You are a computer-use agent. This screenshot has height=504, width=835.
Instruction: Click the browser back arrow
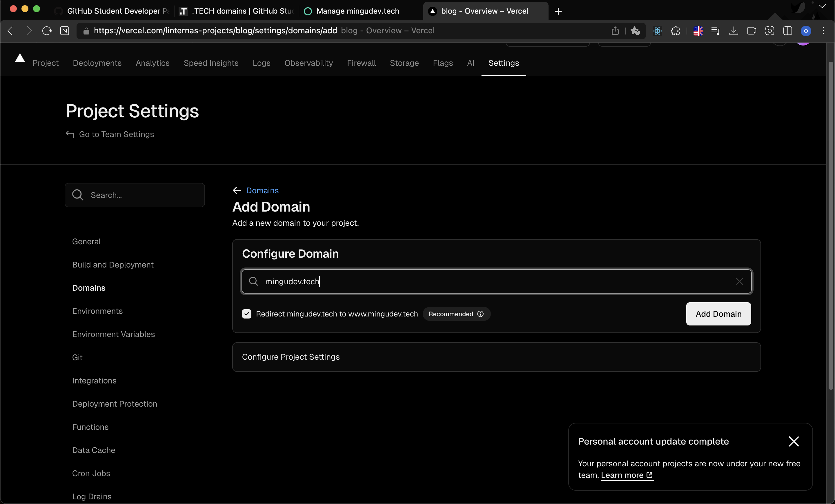(x=10, y=31)
